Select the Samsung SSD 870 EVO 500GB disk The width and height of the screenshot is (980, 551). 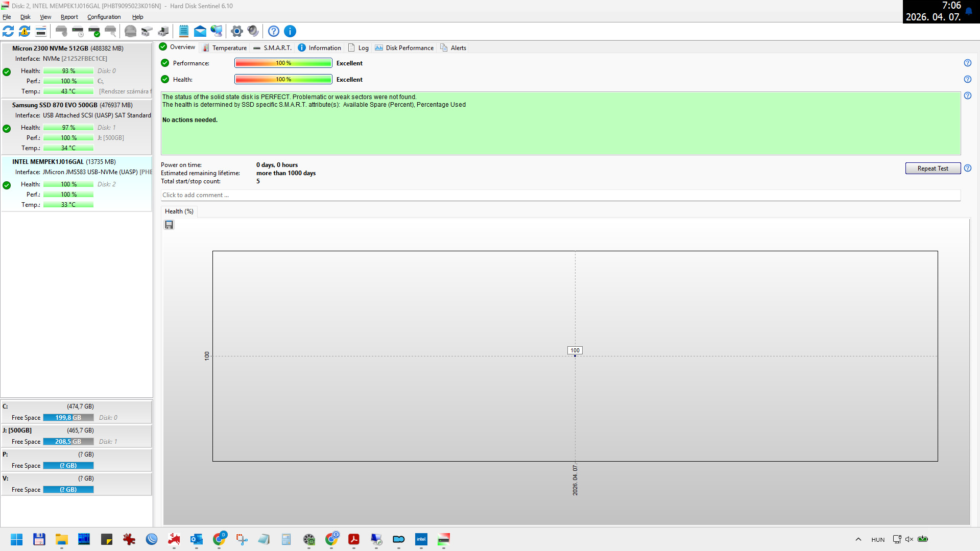click(77, 127)
